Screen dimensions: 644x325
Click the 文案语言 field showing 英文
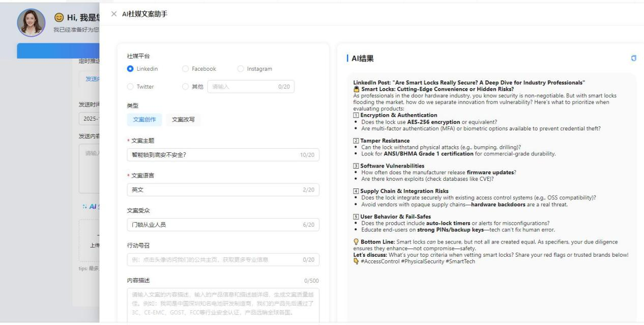[x=214, y=190]
